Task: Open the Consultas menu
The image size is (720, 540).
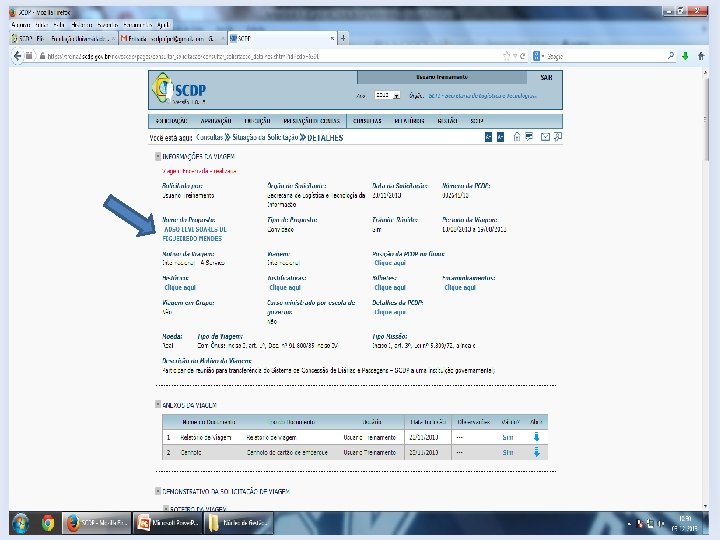Action: click(367, 121)
